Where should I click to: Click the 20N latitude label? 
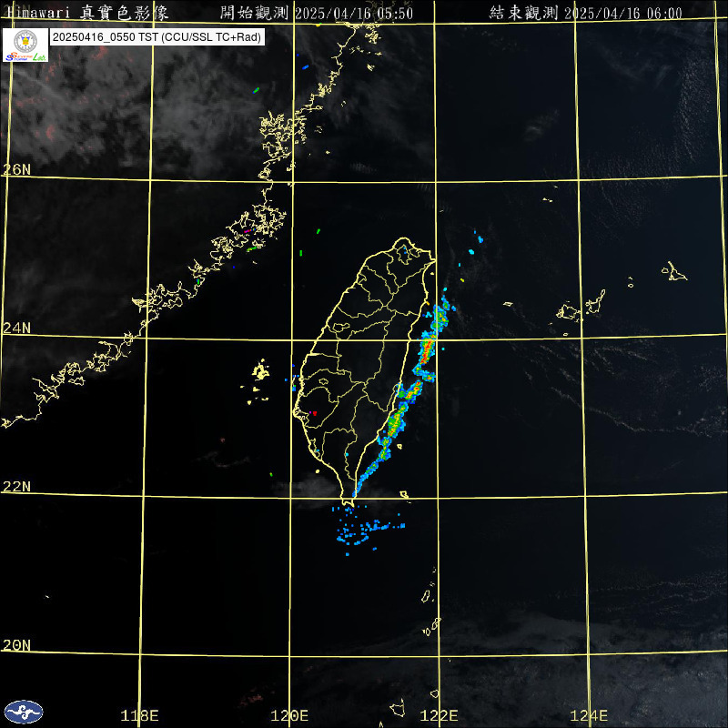[x=15, y=645]
